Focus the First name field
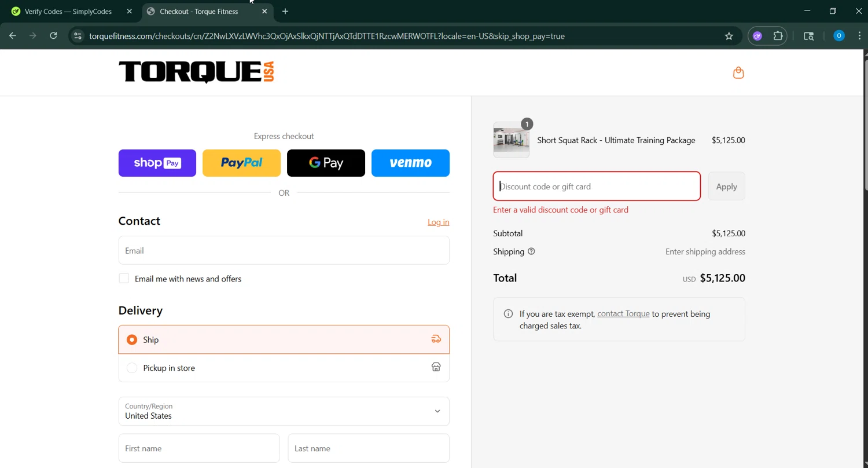868x468 pixels. coord(199,448)
